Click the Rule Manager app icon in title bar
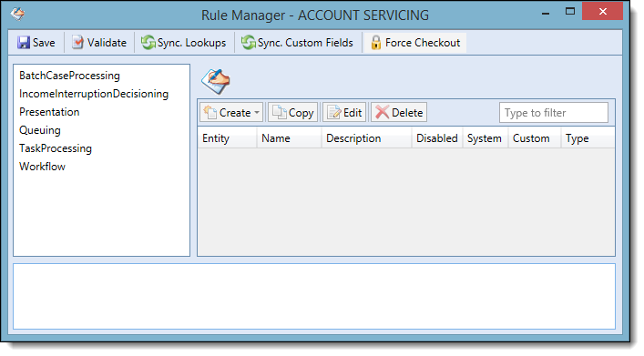 click(x=17, y=14)
